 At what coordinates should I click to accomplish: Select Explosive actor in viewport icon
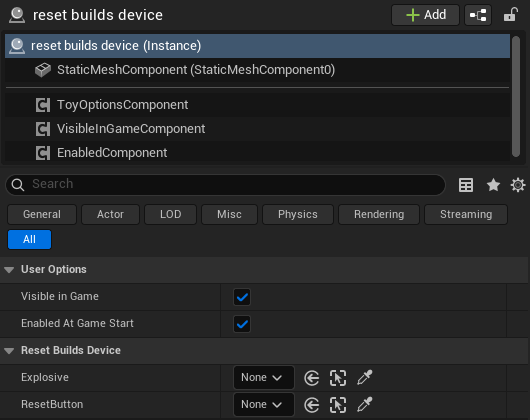tap(338, 378)
